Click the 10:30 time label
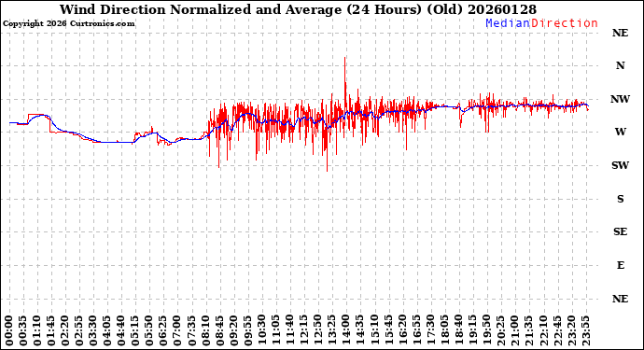 (262, 330)
